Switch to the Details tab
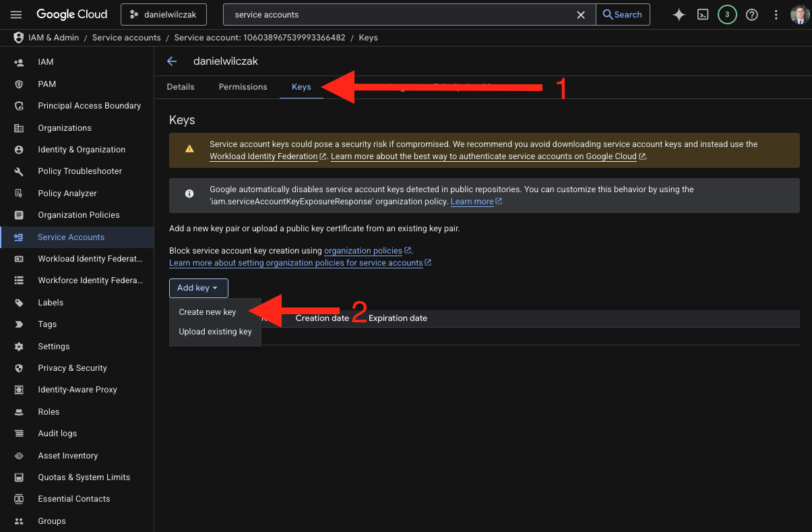The width and height of the screenshot is (812, 532). pyautogui.click(x=181, y=87)
